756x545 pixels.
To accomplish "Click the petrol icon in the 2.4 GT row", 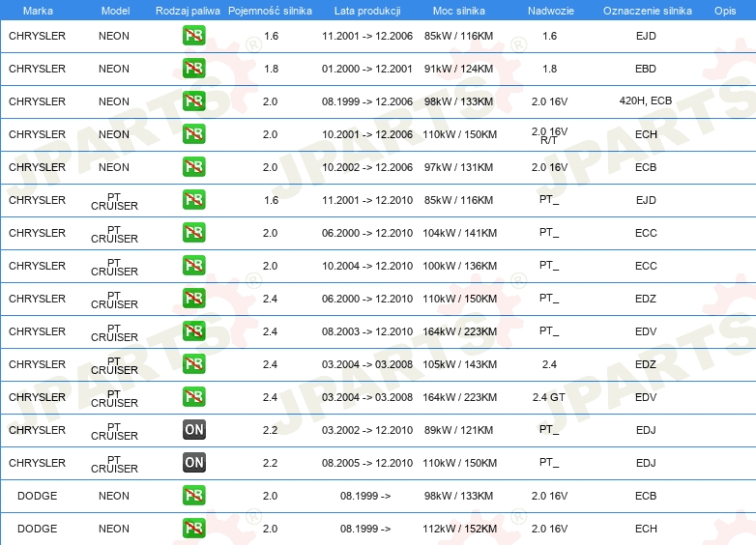I will (193, 396).
